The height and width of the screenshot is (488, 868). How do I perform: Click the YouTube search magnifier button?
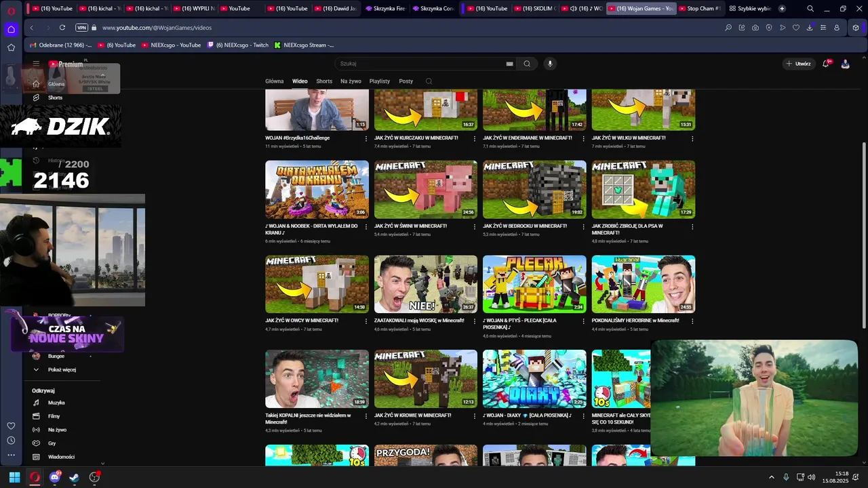(527, 64)
